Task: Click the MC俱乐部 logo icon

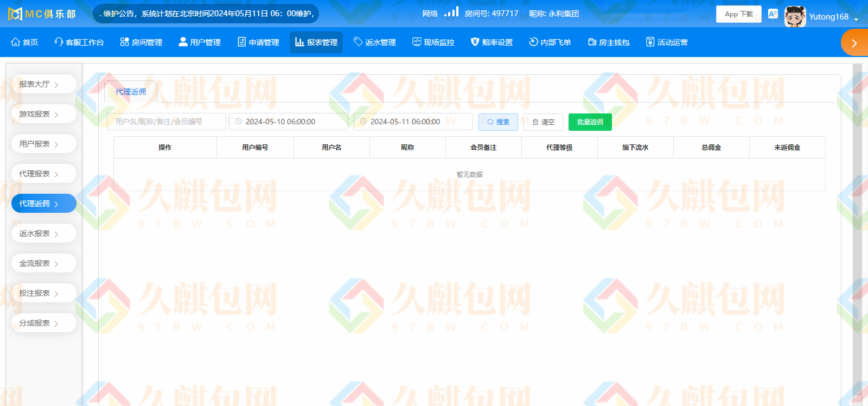Action: pos(15,14)
